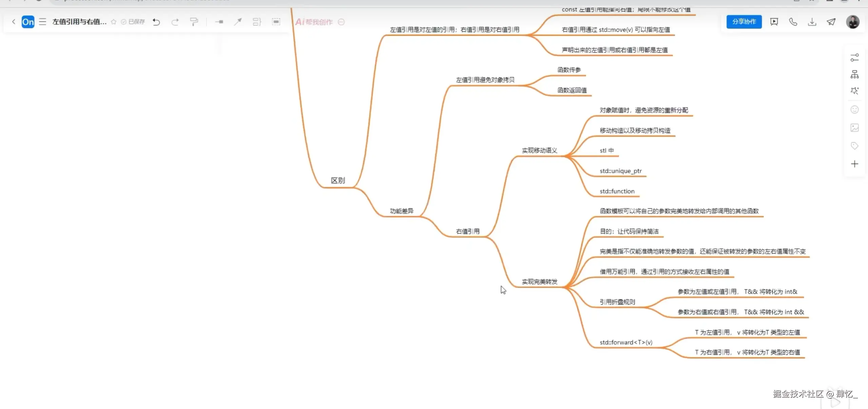Open the more options circle after AI帮我创作
This screenshot has width=868, height=409.
pos(341,22)
